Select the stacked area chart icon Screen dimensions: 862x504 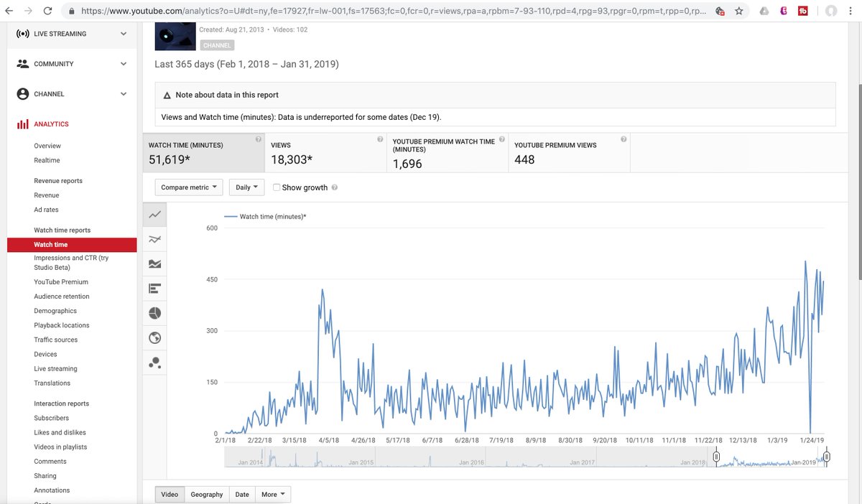154,263
